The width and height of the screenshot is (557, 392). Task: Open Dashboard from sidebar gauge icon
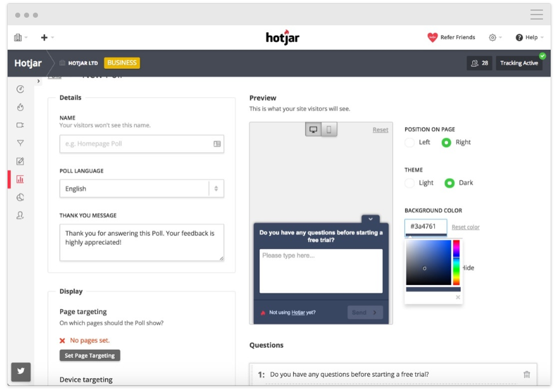click(x=20, y=89)
